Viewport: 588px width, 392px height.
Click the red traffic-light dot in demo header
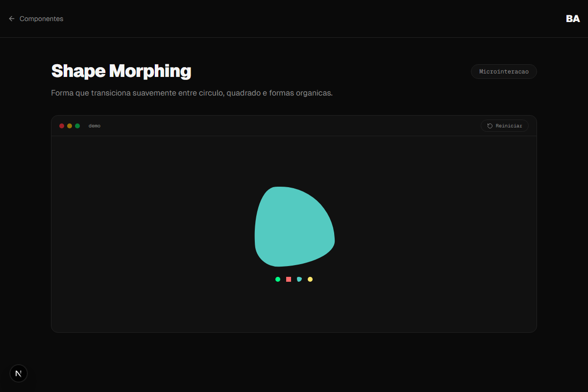point(62,125)
